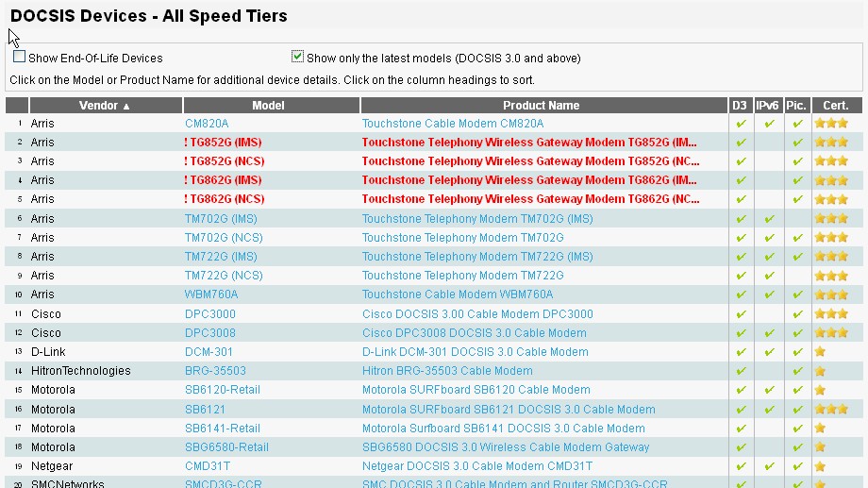Click the D3 checkmark in SBG6580-Retail row
The height and width of the screenshot is (488, 868).
pos(741,447)
